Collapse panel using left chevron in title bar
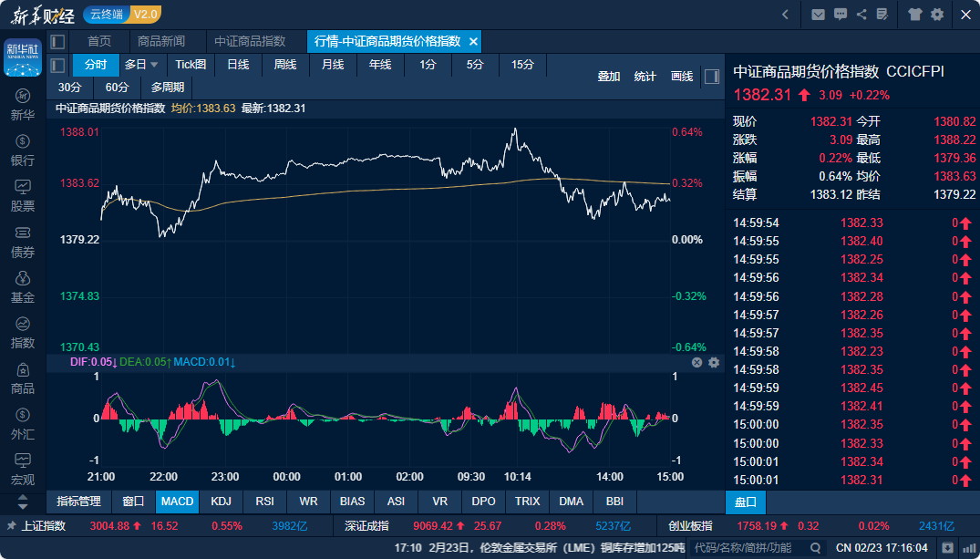Viewport: 980px width, 559px height. pyautogui.click(x=785, y=14)
